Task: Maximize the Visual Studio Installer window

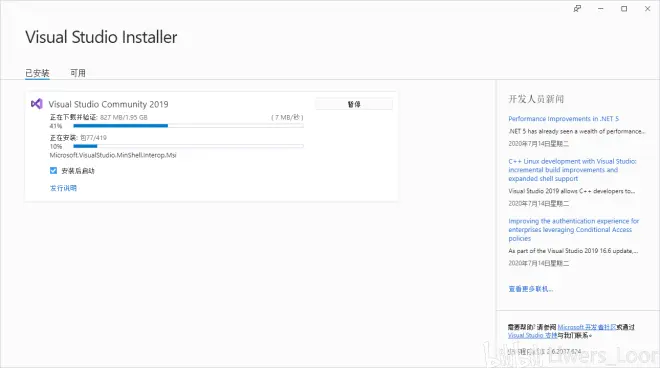Action: point(624,8)
